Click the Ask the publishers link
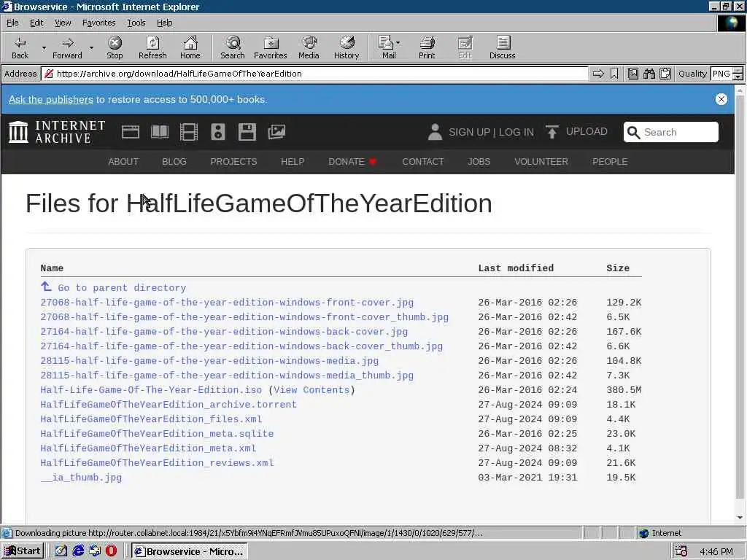 point(51,99)
